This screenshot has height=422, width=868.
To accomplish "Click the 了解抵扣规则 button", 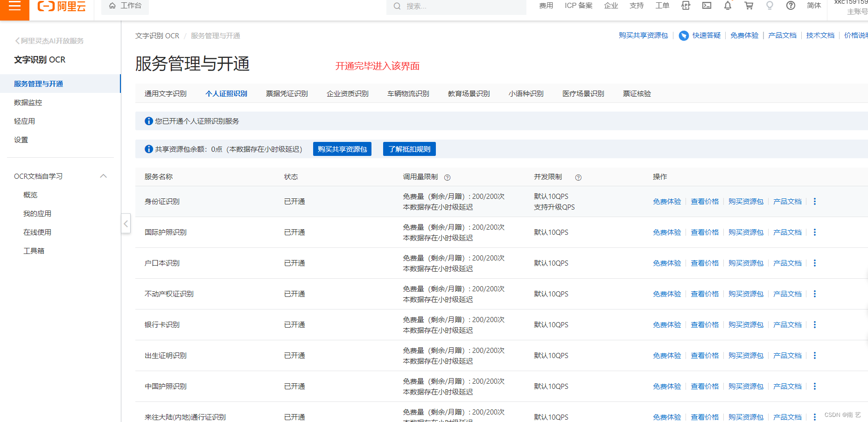I will click(409, 149).
